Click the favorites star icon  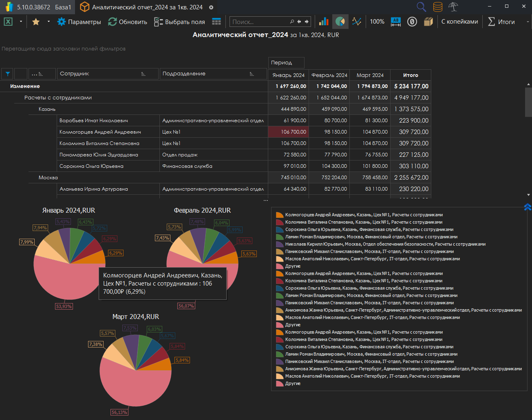coord(36,22)
